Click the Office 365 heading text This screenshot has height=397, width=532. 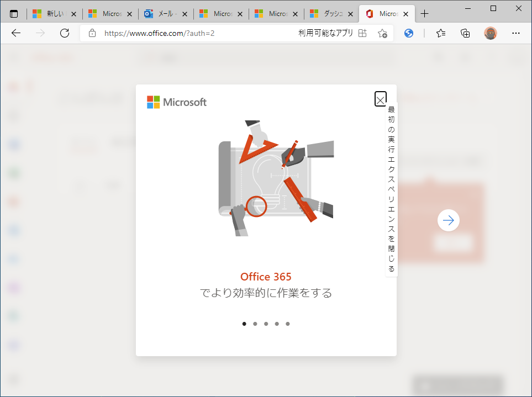tap(266, 277)
